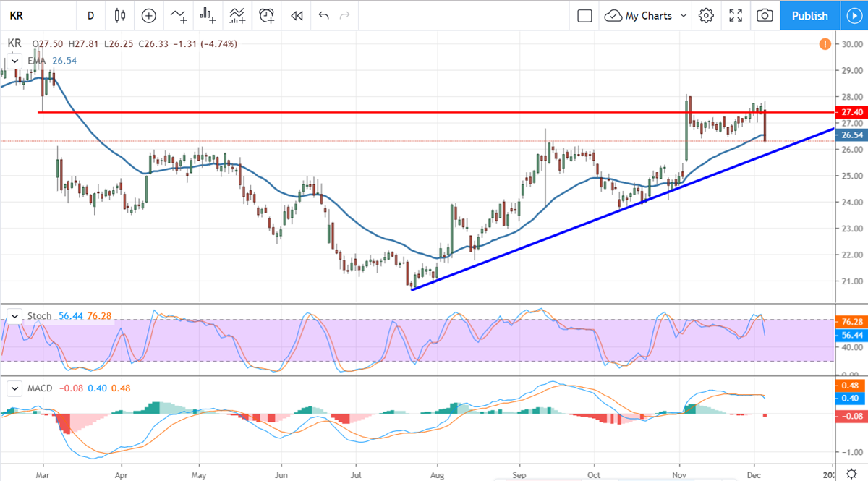Create an alert with alarm clock icon
Viewport: 868px width, 481px height.
(267, 15)
